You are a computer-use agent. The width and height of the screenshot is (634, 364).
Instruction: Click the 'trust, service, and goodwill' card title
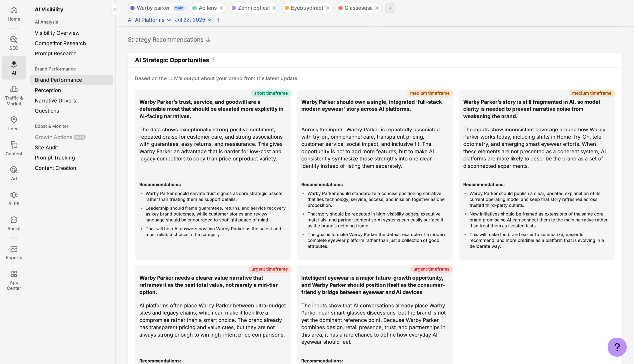point(211,109)
